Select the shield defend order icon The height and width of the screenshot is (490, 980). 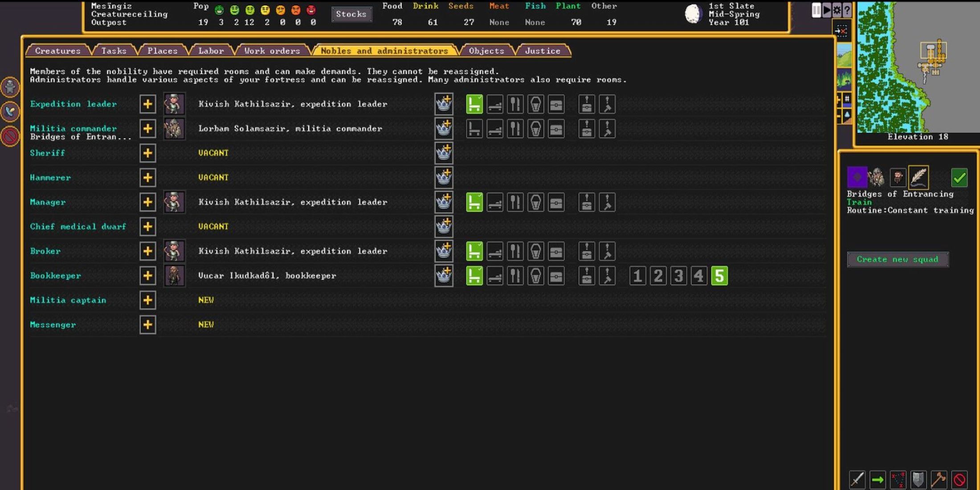(x=918, y=480)
